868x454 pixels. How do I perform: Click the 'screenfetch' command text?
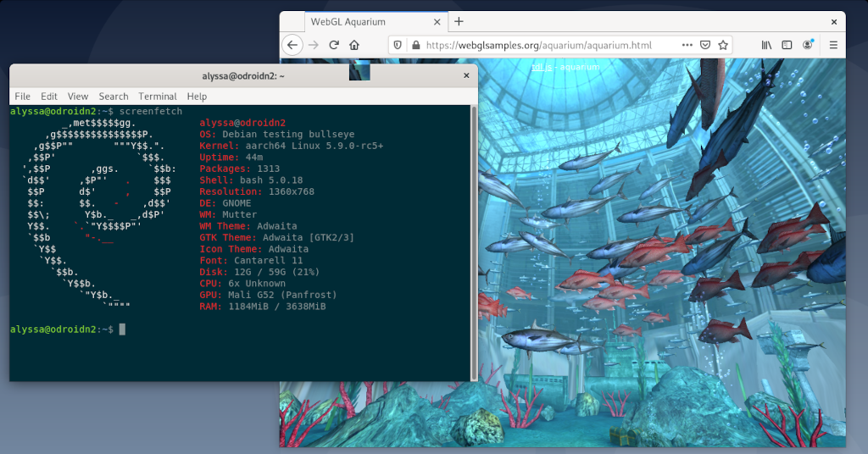(151, 111)
